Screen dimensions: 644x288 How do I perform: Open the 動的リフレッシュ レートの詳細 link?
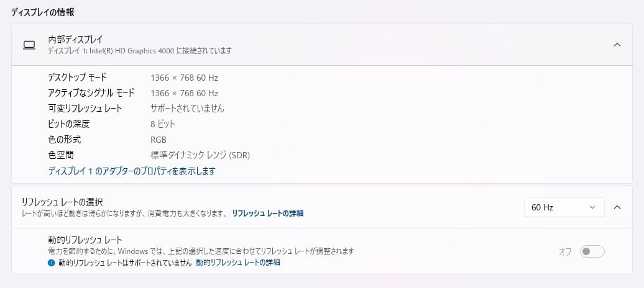pyautogui.click(x=238, y=263)
